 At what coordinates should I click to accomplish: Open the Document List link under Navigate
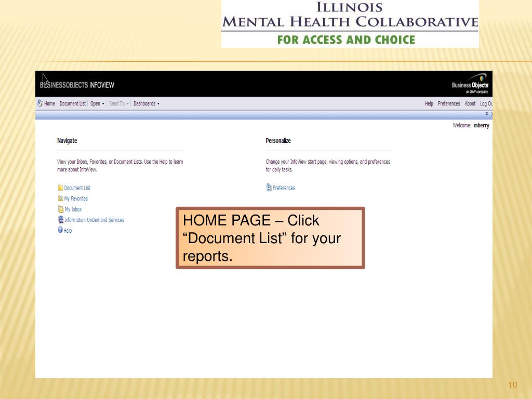[77, 188]
